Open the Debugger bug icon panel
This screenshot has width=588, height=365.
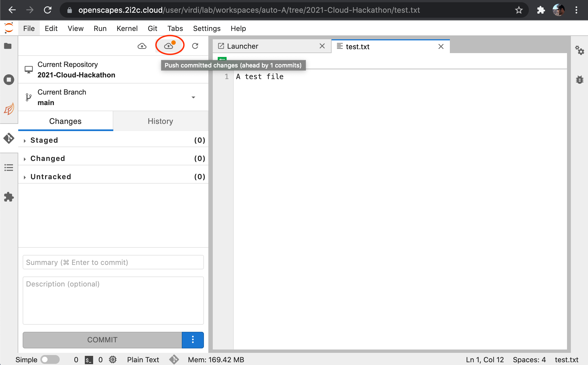click(x=579, y=80)
